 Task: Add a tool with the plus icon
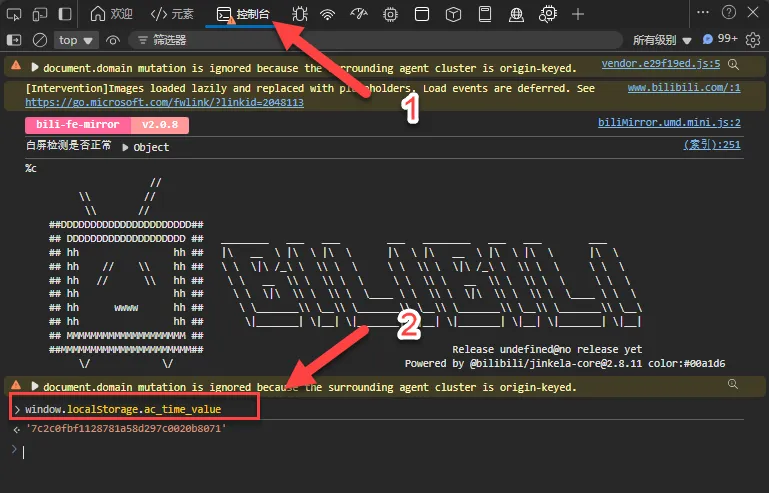[x=578, y=14]
